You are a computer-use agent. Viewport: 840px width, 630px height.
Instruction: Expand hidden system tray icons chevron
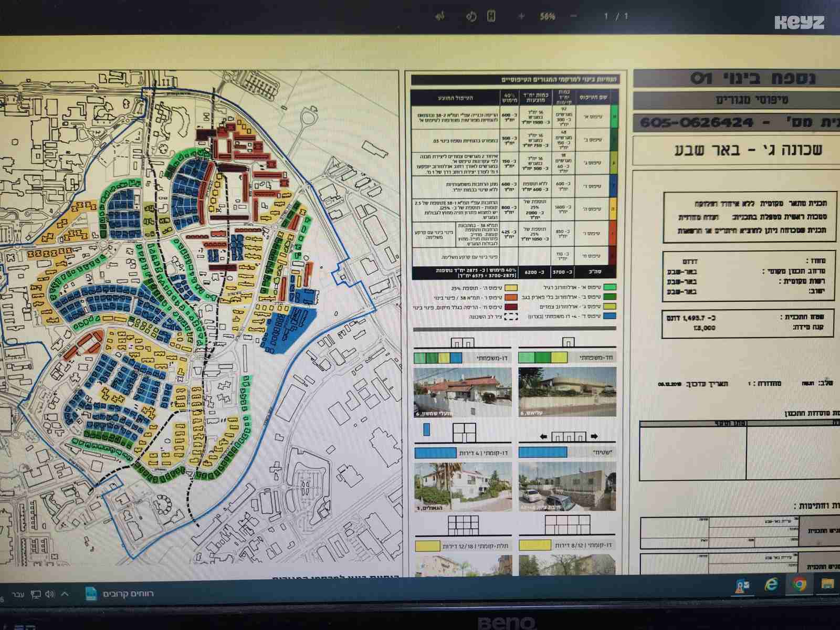(x=66, y=594)
